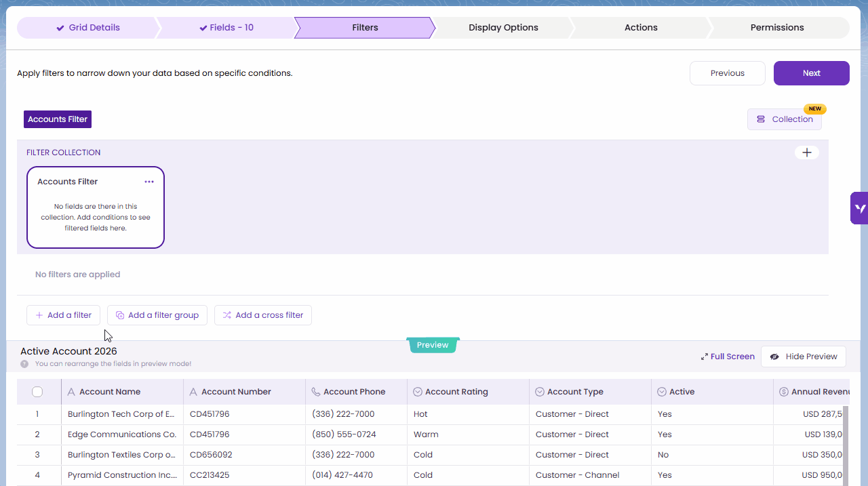The image size is (868, 486).
Task: Click the purple side panel logo icon
Action: pos(860,208)
